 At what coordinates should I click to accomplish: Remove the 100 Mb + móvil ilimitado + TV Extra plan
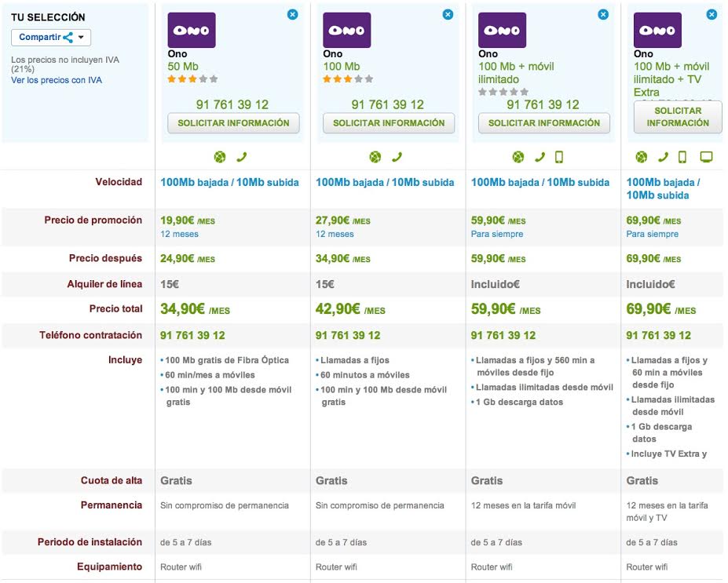712,14
